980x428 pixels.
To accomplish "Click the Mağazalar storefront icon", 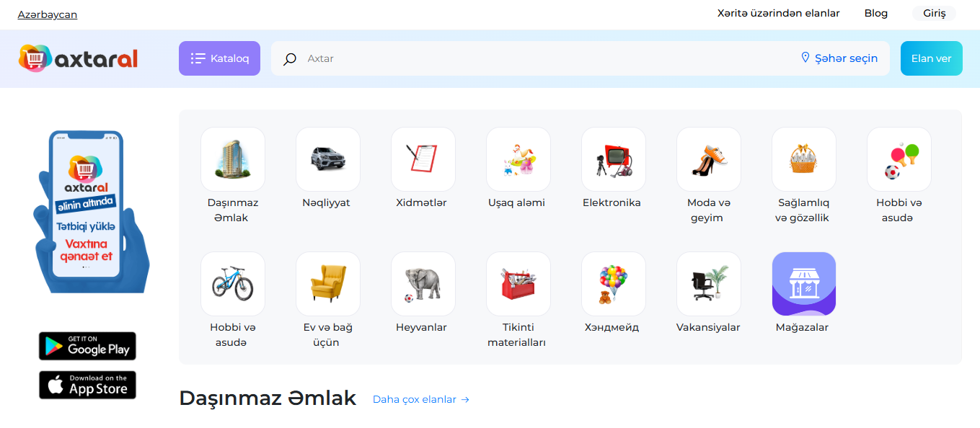I will (x=803, y=284).
